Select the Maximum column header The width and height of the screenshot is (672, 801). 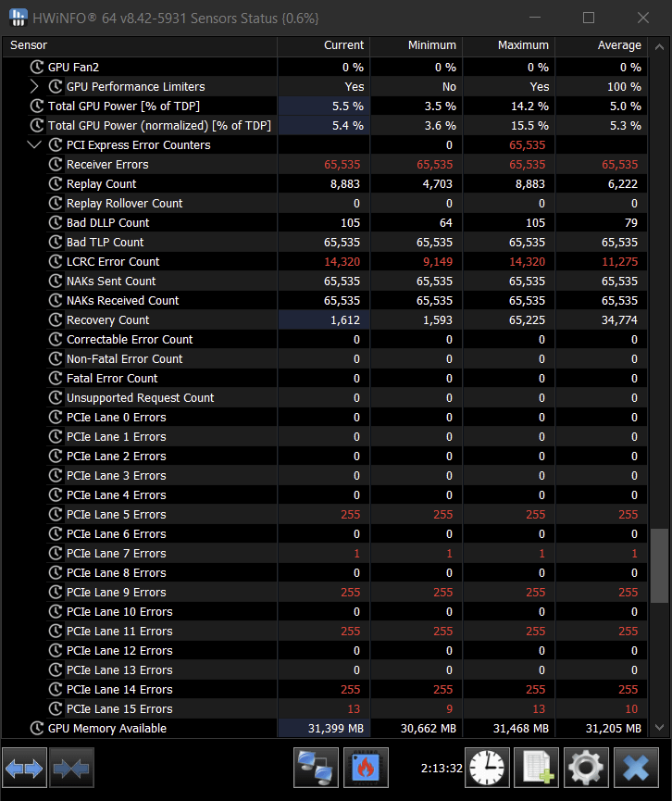509,45
